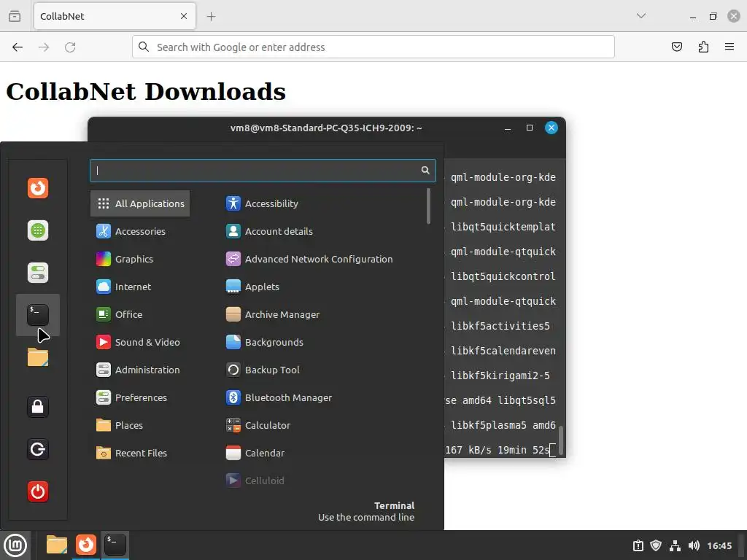Launch Firefox from menu favorites sidebar
This screenshot has width=747, height=560.
click(x=38, y=188)
